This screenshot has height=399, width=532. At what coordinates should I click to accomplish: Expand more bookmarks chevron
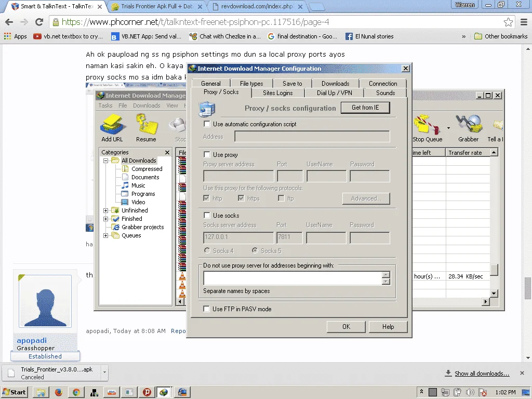pos(463,36)
